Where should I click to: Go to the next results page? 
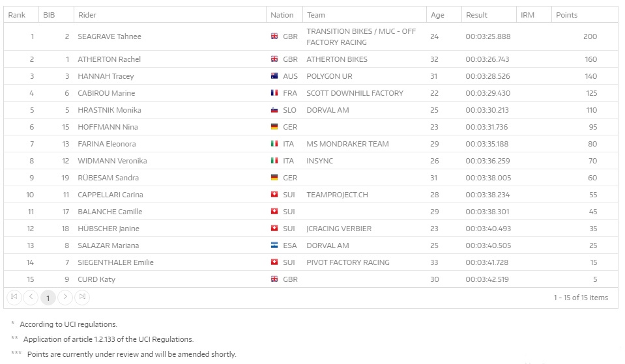click(65, 297)
